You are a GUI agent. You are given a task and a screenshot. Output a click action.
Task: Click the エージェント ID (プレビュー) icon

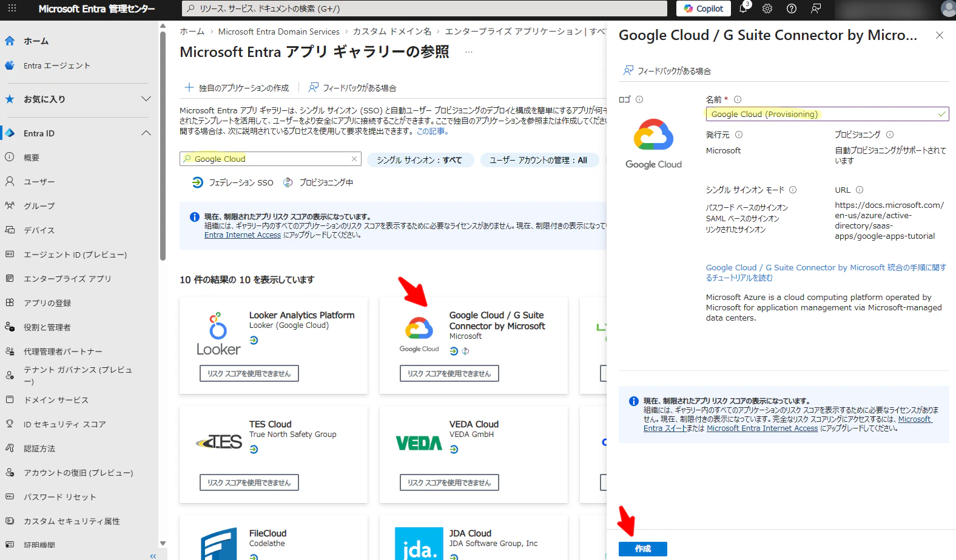click(10, 255)
